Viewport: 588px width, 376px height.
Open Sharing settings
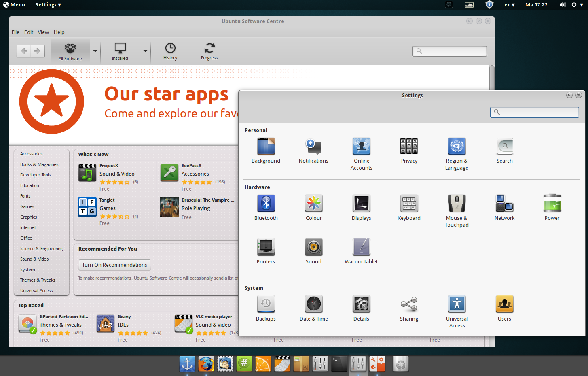(x=409, y=308)
